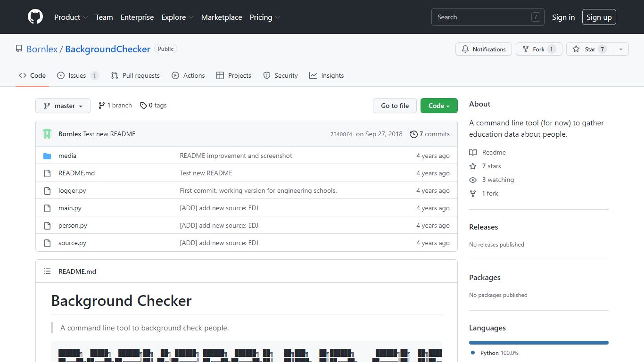The width and height of the screenshot is (644, 362).
Task: Click the GitHub search input field
Action: click(488, 17)
